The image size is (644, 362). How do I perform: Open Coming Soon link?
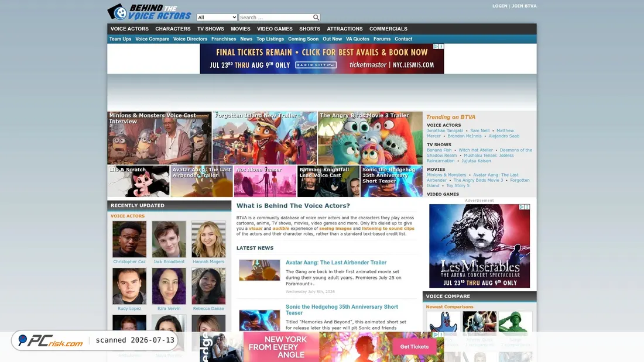(303, 39)
